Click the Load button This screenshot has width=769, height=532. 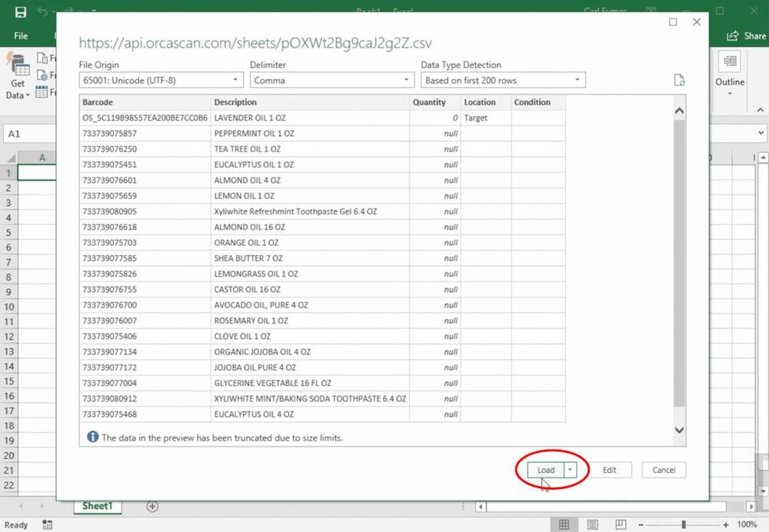click(x=545, y=470)
